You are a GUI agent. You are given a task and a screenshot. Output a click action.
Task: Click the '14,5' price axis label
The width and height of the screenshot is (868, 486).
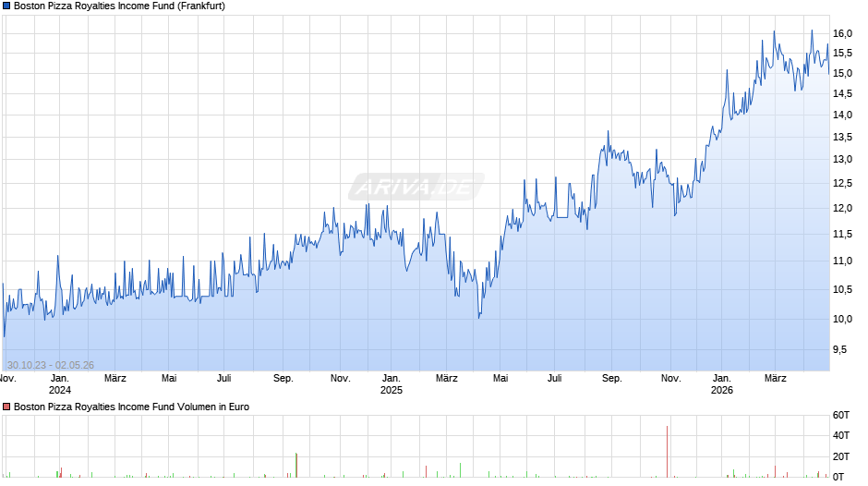coord(842,93)
